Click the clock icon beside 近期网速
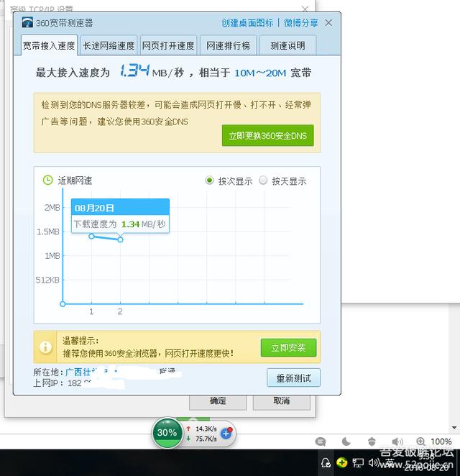This screenshot has height=476, width=460. tap(47, 180)
